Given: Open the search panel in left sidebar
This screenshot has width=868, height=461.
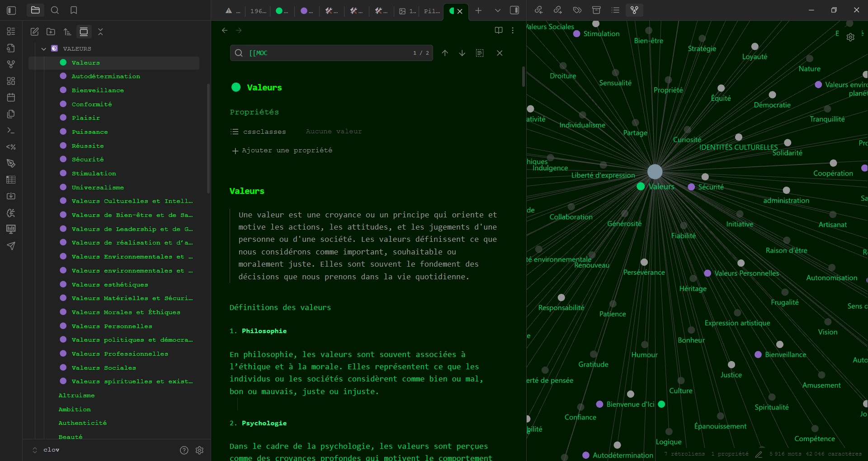Looking at the screenshot, I should (x=55, y=10).
